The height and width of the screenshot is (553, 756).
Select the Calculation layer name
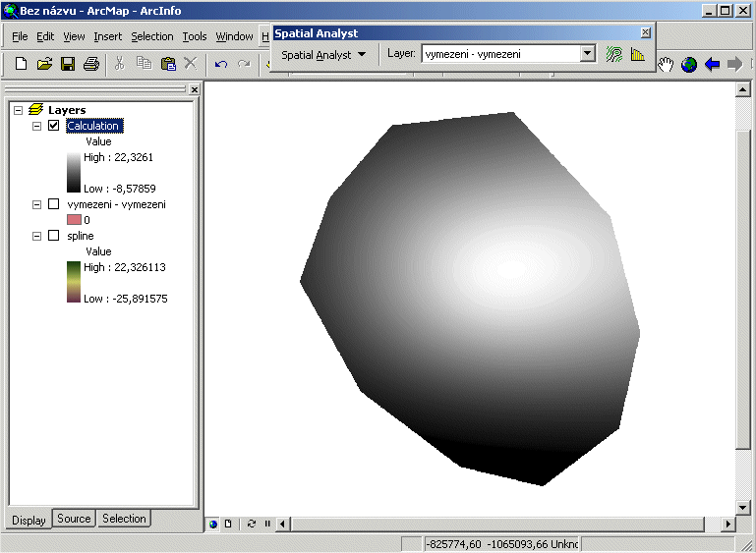click(x=94, y=126)
